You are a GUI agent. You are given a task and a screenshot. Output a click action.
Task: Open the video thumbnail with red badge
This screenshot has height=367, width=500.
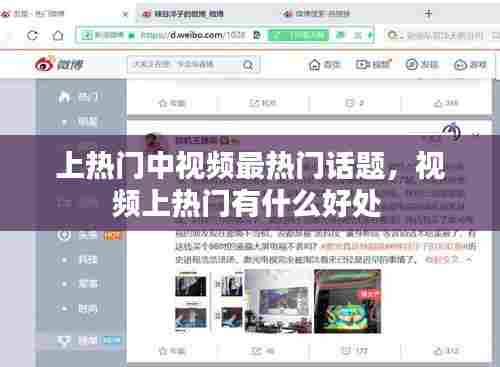coord(347,302)
